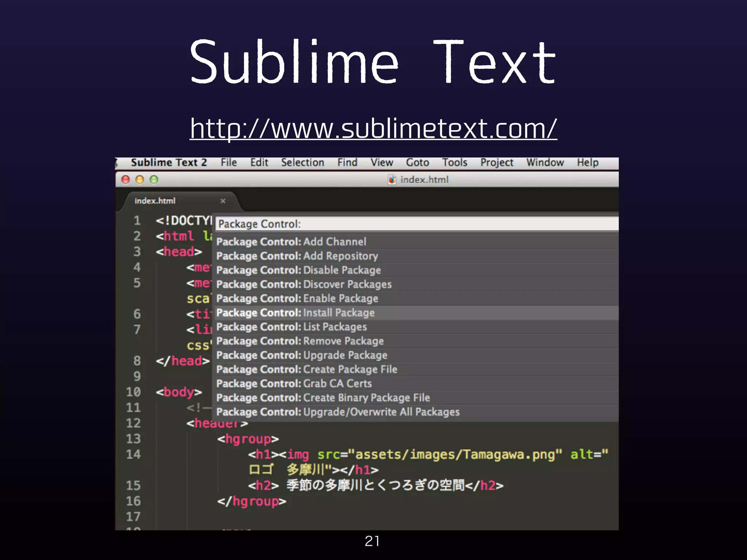Click the opening <head> tag on line 3
The image size is (747, 560).
point(179,252)
